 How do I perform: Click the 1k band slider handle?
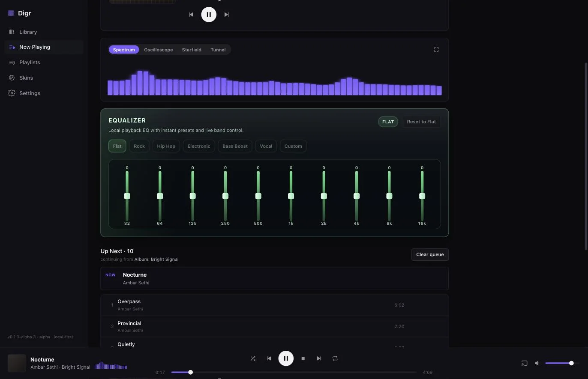[x=291, y=196]
